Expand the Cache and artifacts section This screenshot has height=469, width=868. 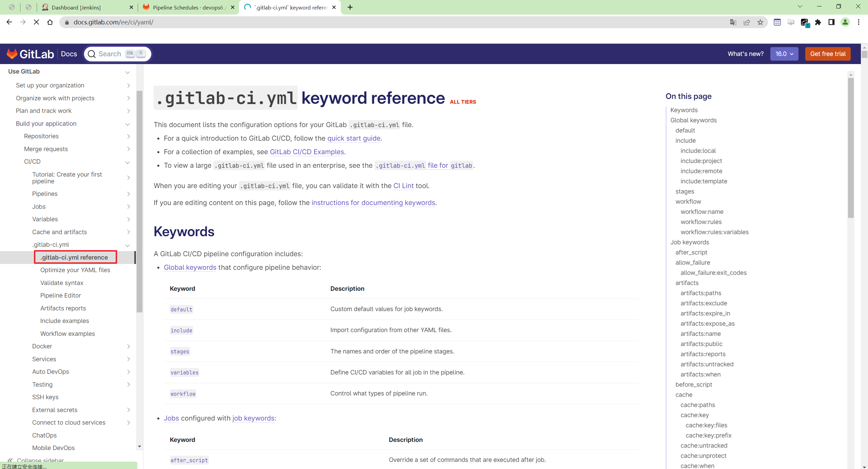pos(128,232)
